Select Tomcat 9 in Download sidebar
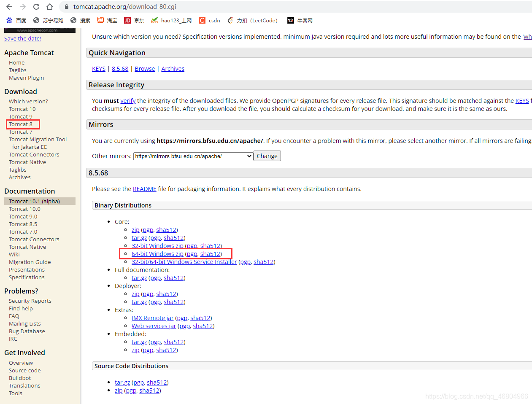 point(20,116)
